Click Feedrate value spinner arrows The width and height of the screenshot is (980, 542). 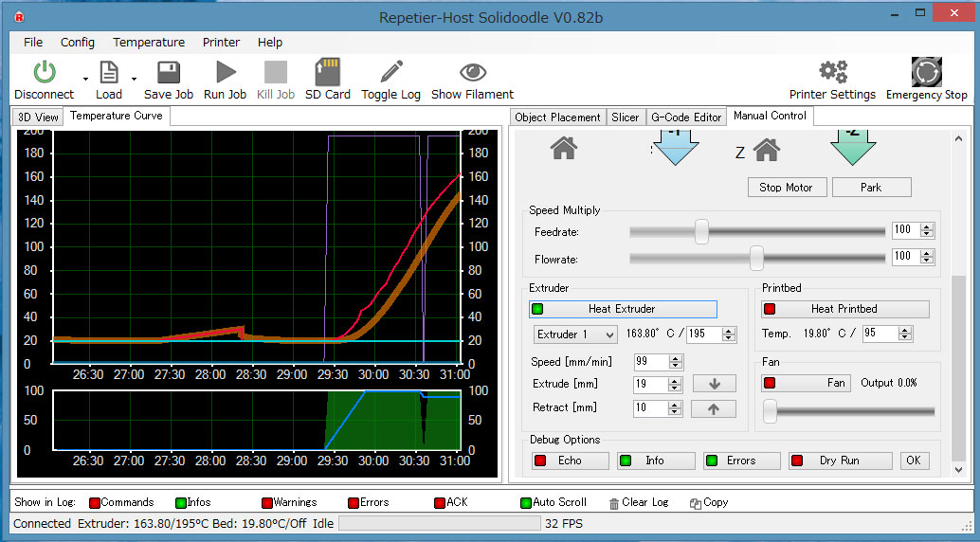pos(928,230)
